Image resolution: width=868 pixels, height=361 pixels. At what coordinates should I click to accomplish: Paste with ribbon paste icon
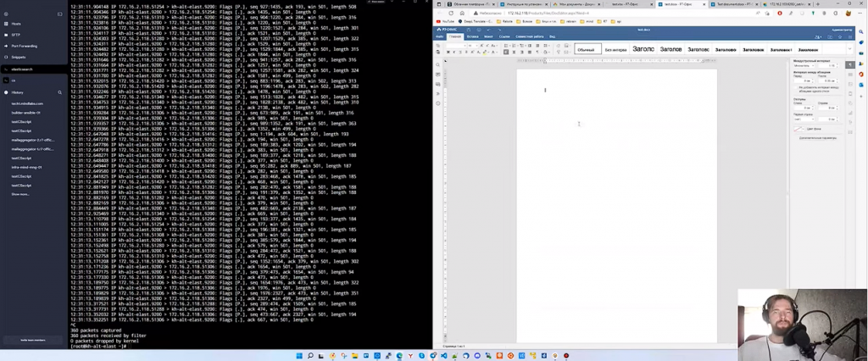(438, 52)
